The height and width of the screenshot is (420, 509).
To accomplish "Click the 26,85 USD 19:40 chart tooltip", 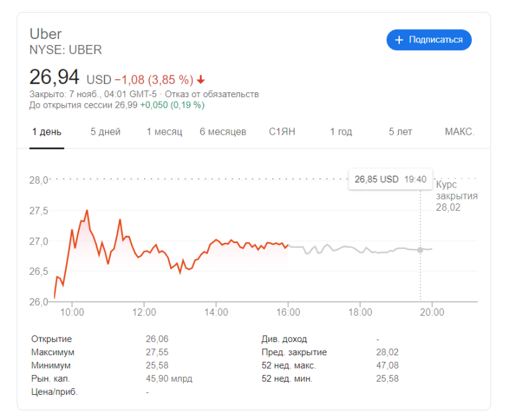I will click(389, 179).
